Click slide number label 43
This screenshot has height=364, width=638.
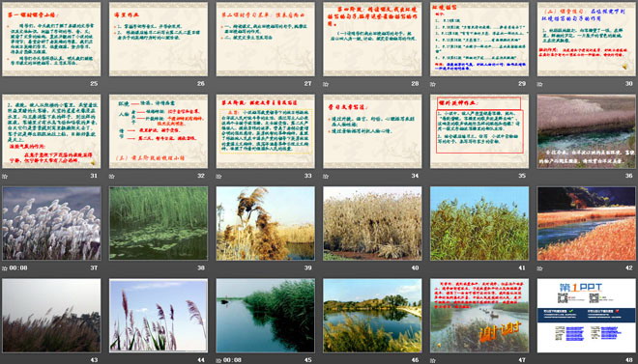coord(94,360)
